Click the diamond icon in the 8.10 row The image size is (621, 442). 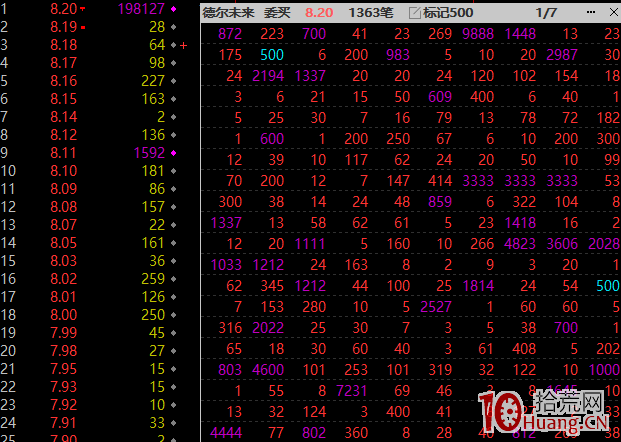click(x=173, y=171)
